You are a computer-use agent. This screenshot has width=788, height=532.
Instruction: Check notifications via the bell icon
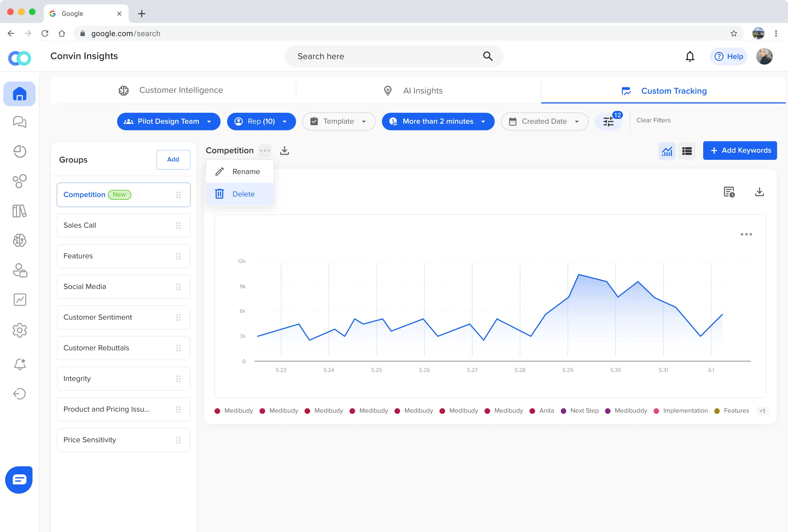690,56
